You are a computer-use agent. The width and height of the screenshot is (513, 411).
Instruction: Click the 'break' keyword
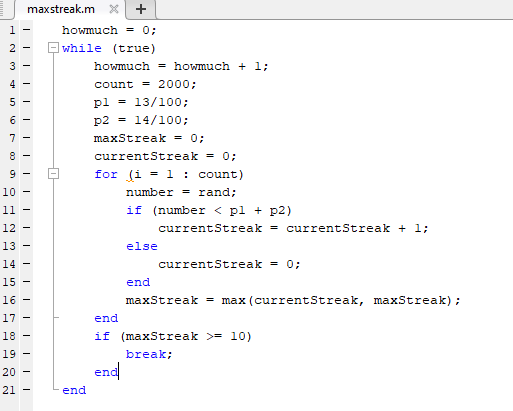[146, 354]
